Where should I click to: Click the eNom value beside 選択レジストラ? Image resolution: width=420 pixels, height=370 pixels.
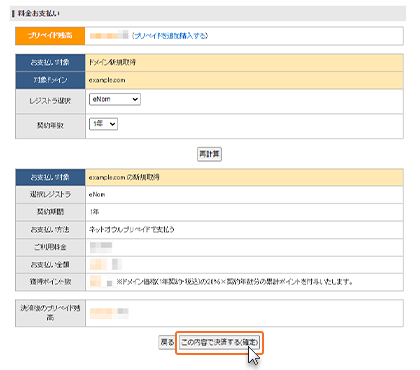(x=97, y=194)
